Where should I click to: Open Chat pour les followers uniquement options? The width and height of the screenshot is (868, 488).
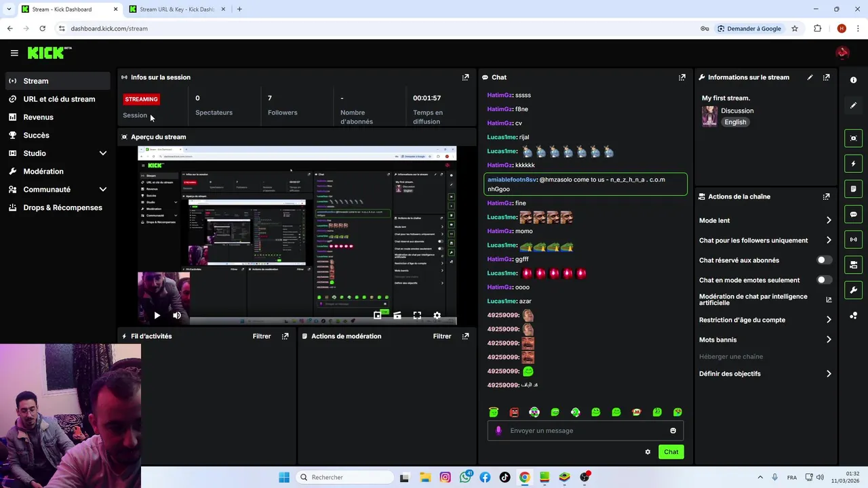765,241
